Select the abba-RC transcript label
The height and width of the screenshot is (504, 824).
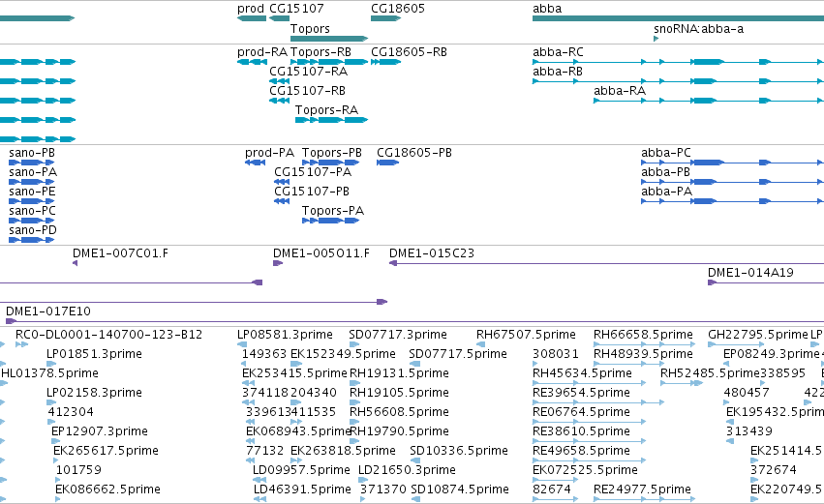pos(558,52)
